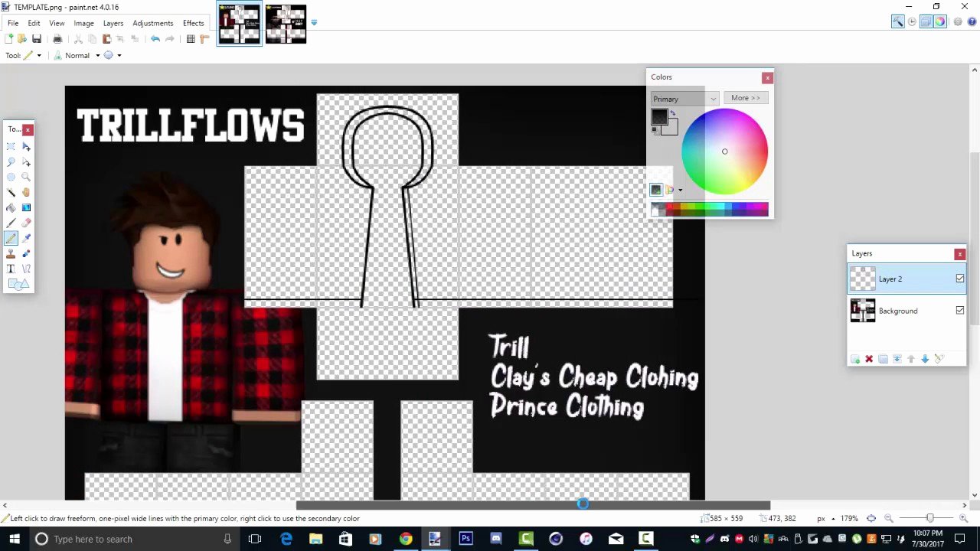Move layer down with the blue arrow
The width and height of the screenshot is (980, 551).
(x=925, y=359)
